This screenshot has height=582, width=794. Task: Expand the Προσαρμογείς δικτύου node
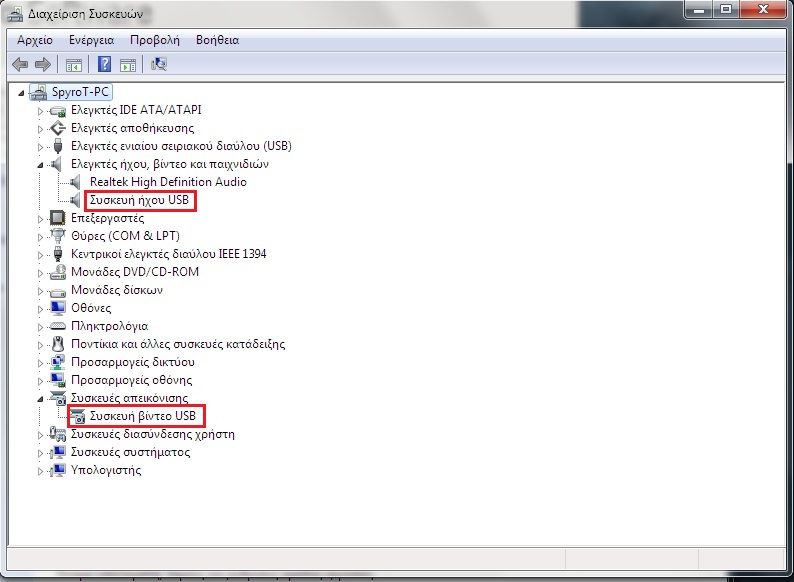click(40, 363)
